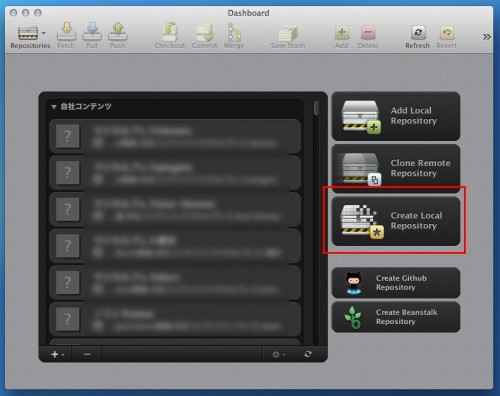This screenshot has width=500, height=396.
Task: Click the Commit toolbar icon
Action: [x=204, y=32]
